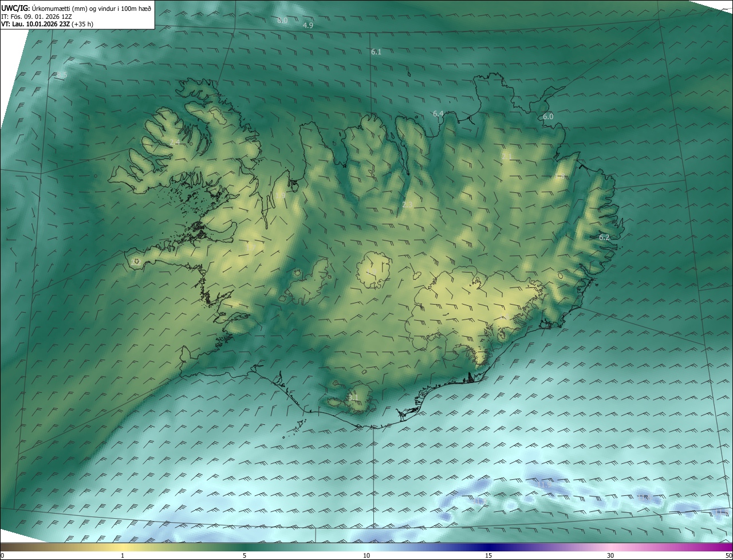Screen dimensions: 733x560
Task: Click the 1 tick on the colorbar
Action: coord(123,555)
